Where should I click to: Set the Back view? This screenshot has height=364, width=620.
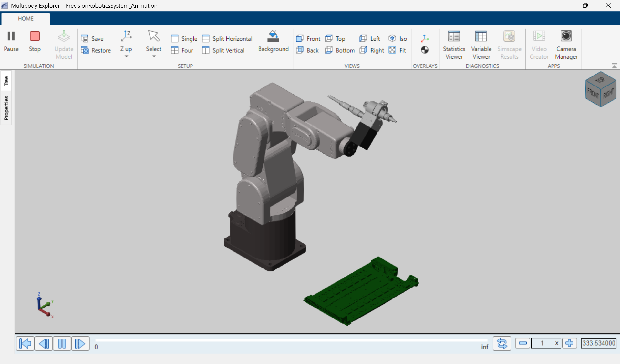tap(307, 50)
